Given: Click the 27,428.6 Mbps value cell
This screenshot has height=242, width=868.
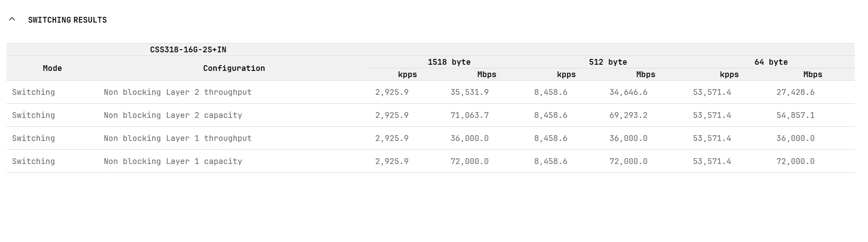Looking at the screenshot, I should [x=795, y=92].
